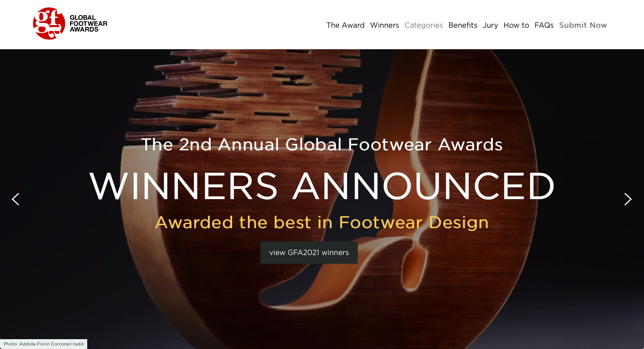Open the How to section
This screenshot has height=349, width=644.
[516, 25]
